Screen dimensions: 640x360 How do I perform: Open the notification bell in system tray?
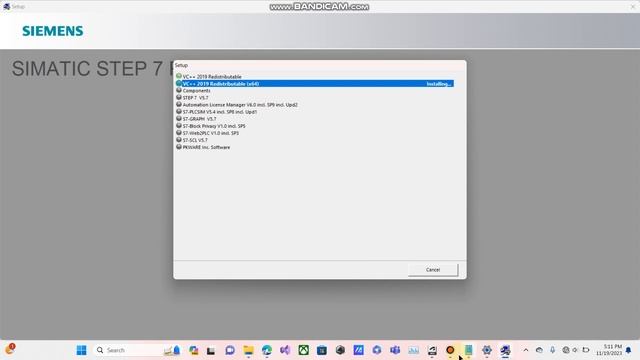(x=628, y=350)
